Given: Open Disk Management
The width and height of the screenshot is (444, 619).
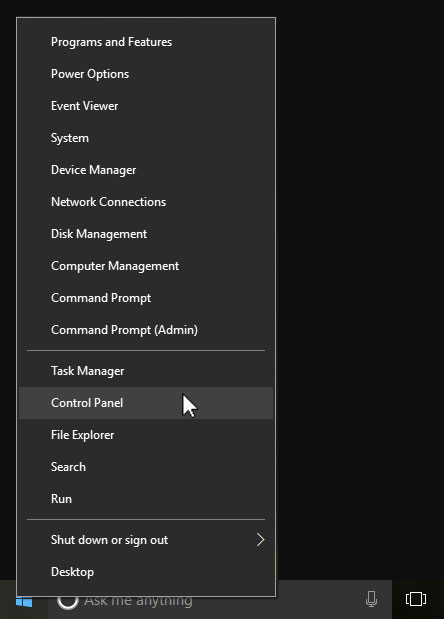Looking at the screenshot, I should coord(146,234).
